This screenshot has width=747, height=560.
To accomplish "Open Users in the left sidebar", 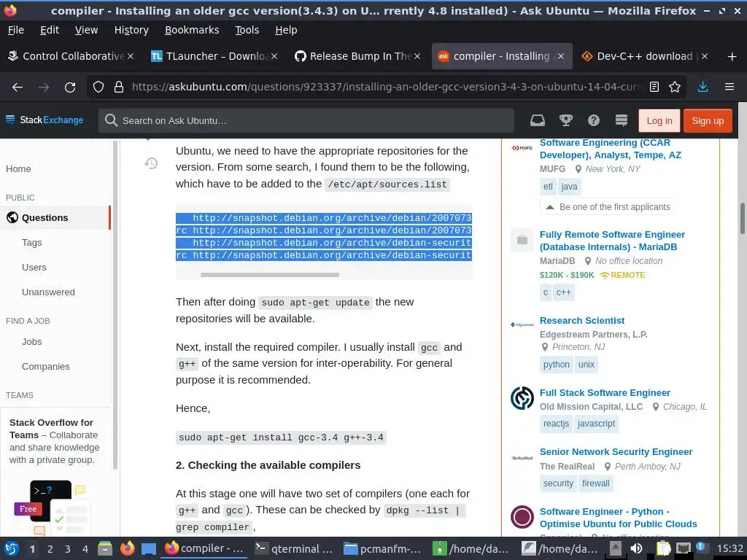I will [34, 267].
